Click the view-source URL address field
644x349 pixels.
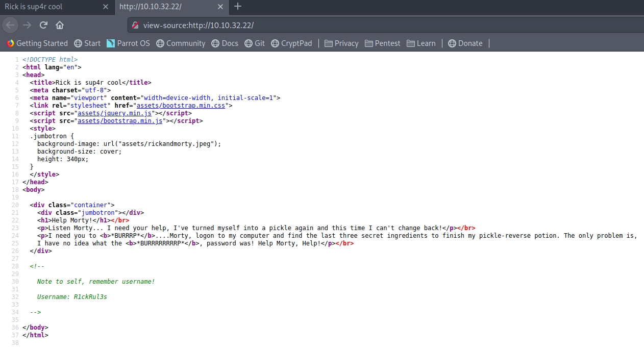357,25
